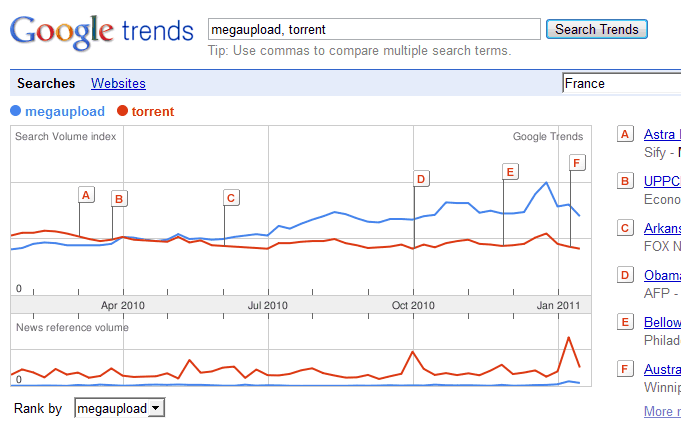Select the Searches tab
The height and width of the screenshot is (430, 681).
pos(46,83)
